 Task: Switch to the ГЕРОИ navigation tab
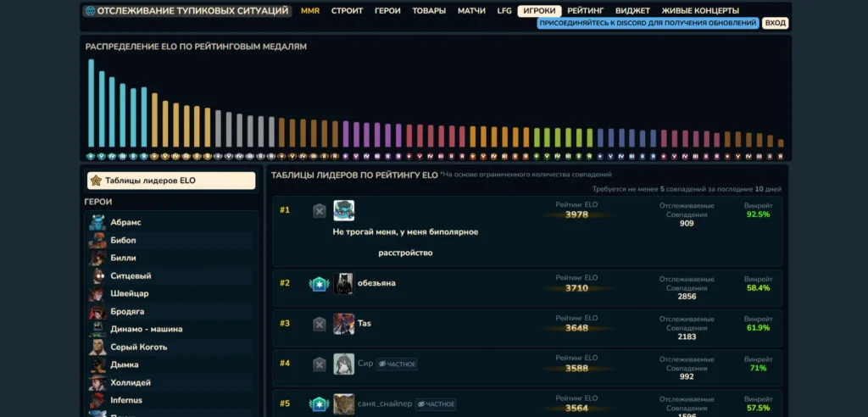point(387,11)
